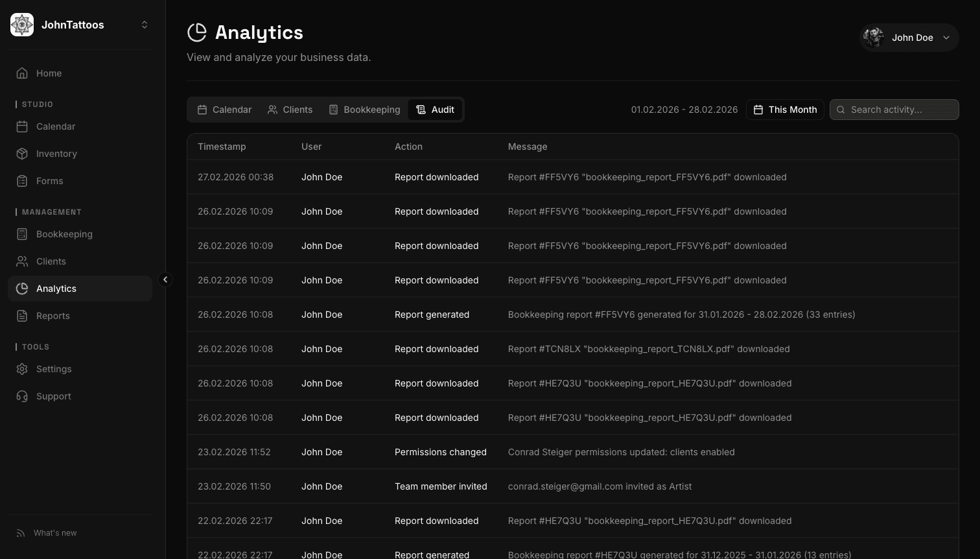Click the Analytics pie chart icon
Viewport: 980px width, 559px height.
pyautogui.click(x=23, y=289)
